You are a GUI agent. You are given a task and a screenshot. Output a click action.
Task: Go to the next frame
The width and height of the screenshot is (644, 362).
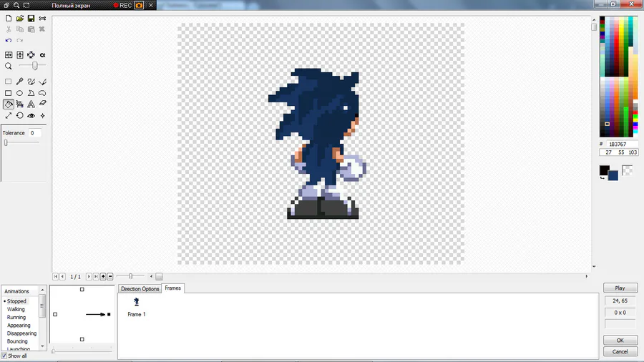(x=89, y=277)
